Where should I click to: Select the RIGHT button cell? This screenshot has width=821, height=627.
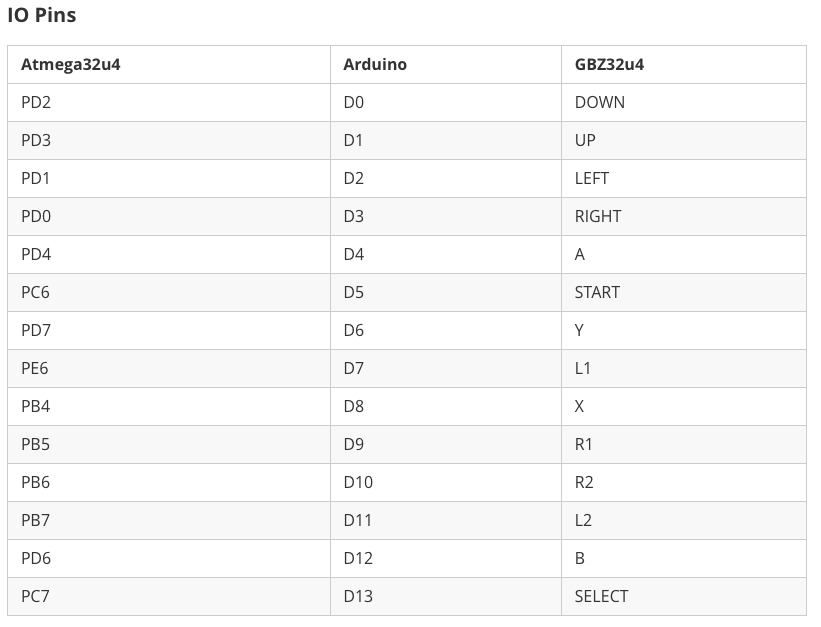684,216
